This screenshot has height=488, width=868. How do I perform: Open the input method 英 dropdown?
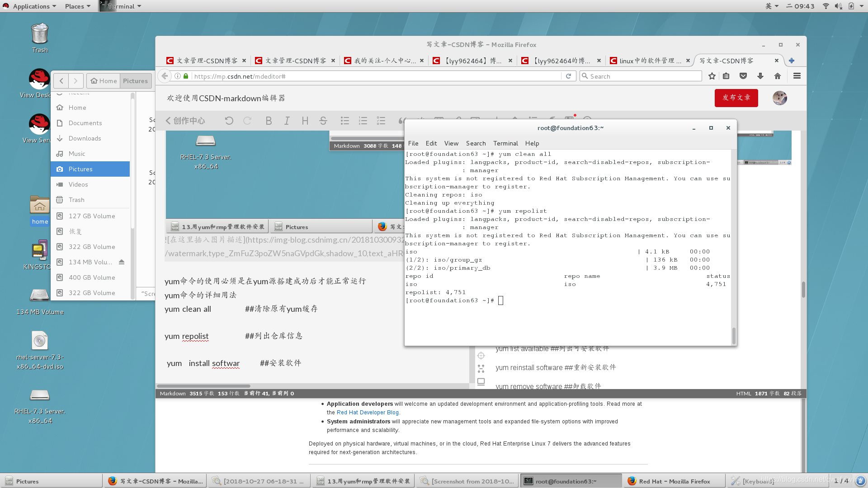click(772, 6)
